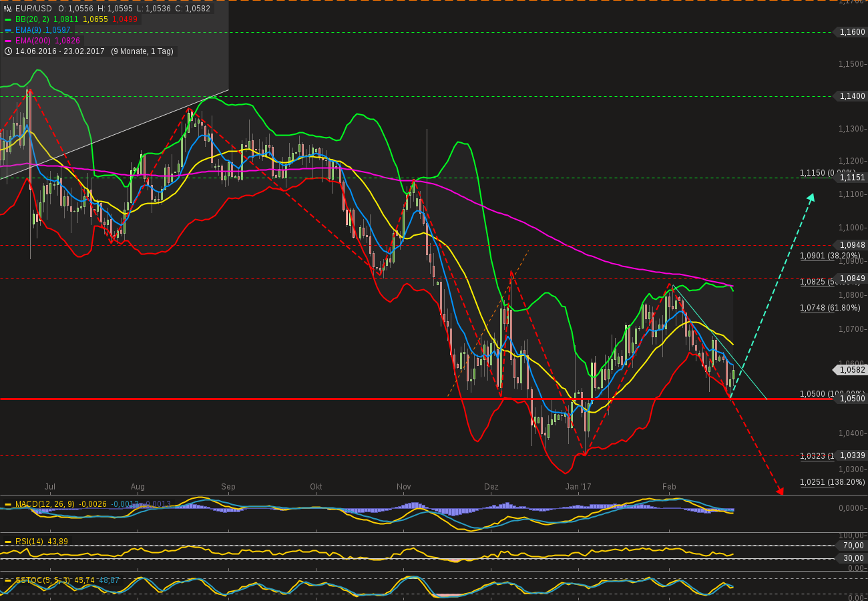868x601 pixels.
Task: Click the Aug label on the time axis
Action: (x=138, y=487)
